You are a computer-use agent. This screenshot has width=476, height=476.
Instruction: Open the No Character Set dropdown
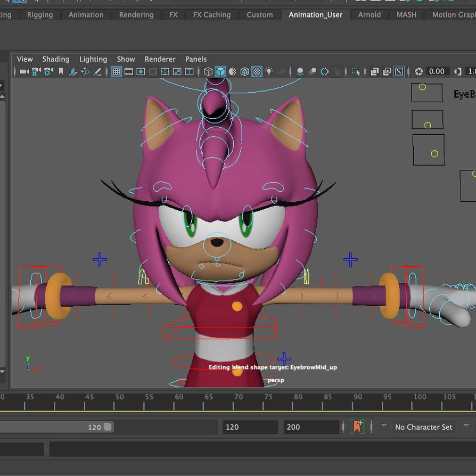click(x=423, y=426)
